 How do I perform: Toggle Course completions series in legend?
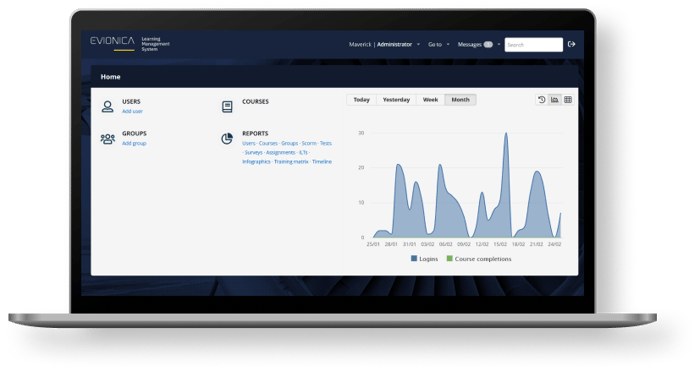coord(479,258)
